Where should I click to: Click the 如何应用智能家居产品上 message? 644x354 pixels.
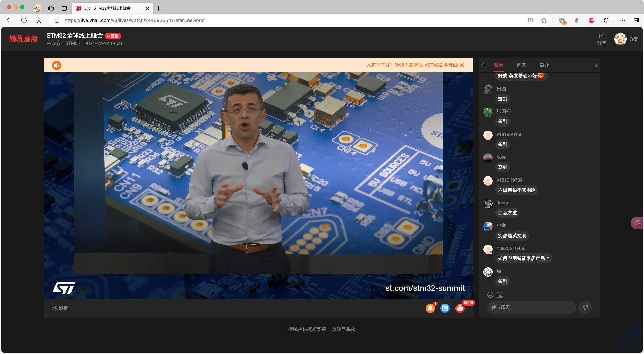tap(524, 258)
